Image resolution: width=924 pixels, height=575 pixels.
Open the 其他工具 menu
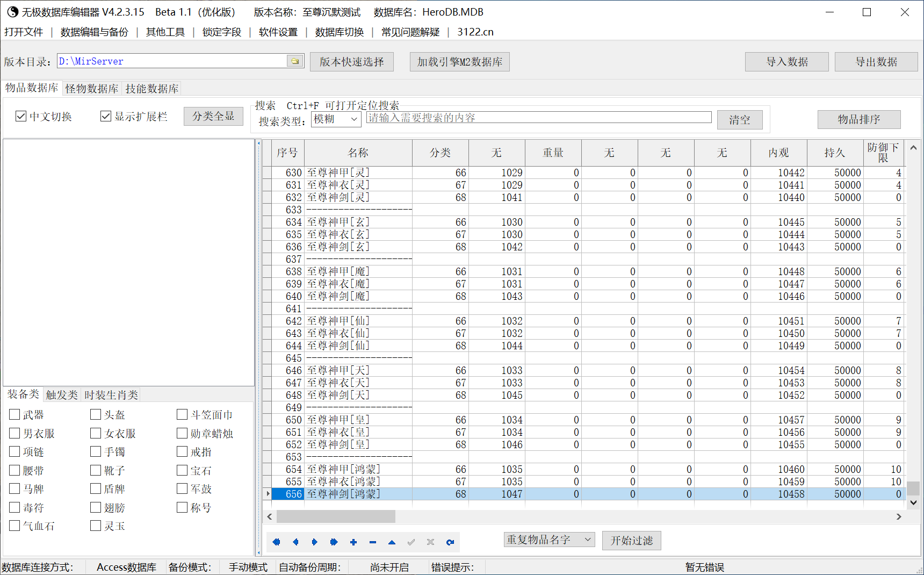point(165,32)
